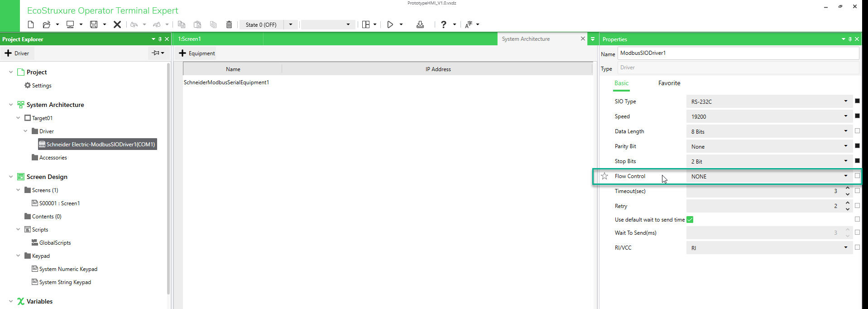
Task: Add a new Driver
Action: point(17,53)
